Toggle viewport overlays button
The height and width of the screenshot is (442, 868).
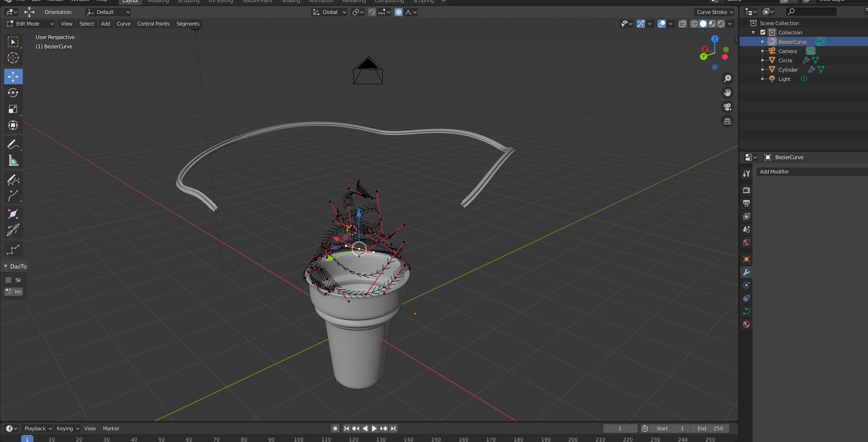pos(662,24)
